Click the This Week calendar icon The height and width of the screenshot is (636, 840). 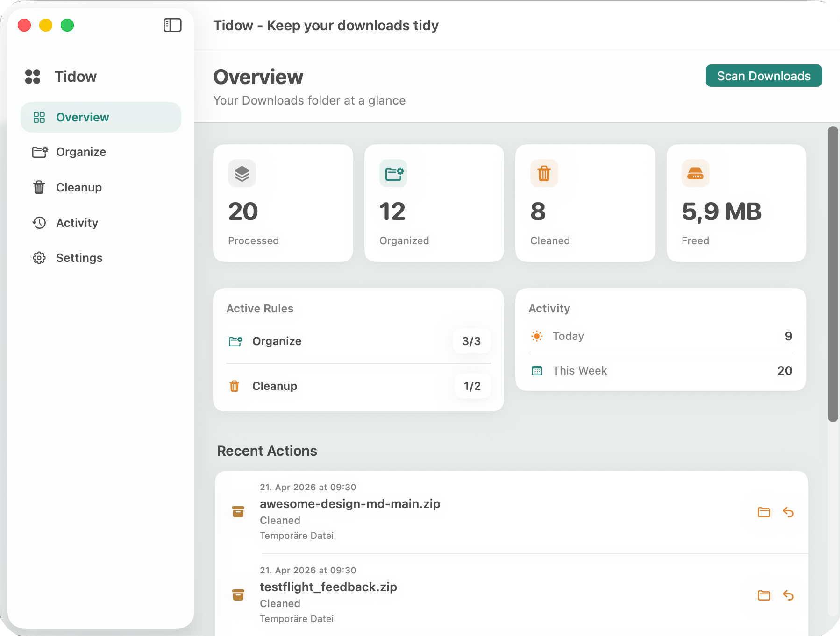(537, 371)
